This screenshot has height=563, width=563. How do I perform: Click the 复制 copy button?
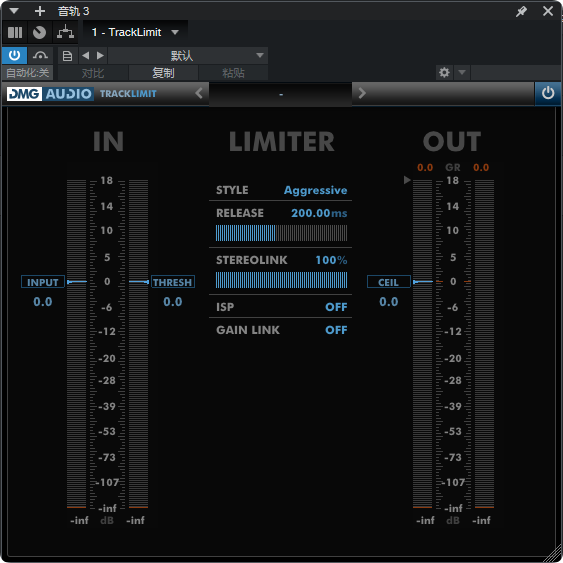[163, 73]
